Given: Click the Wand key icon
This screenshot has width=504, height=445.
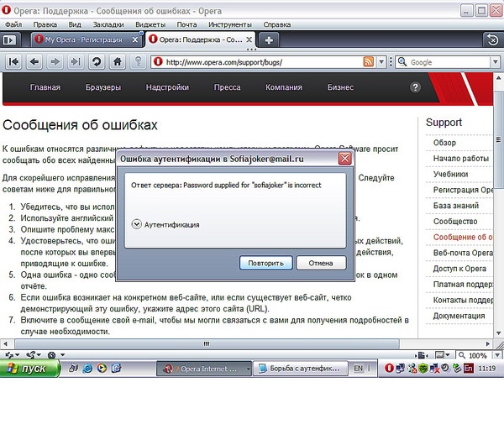Looking at the screenshot, I should 139,61.
